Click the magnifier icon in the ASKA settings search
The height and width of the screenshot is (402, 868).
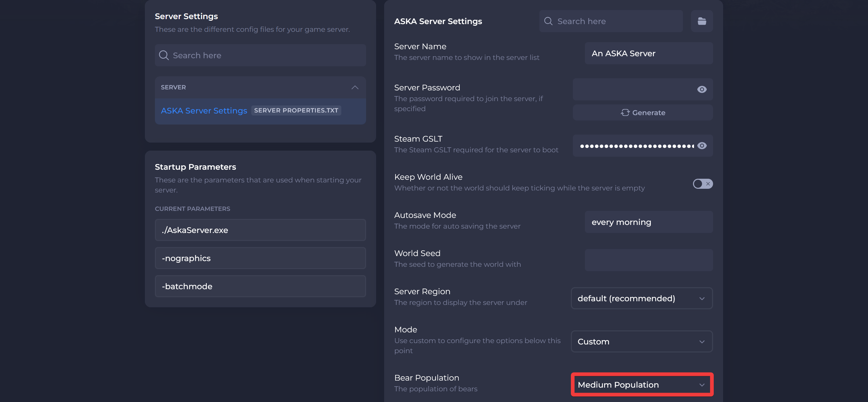point(548,21)
